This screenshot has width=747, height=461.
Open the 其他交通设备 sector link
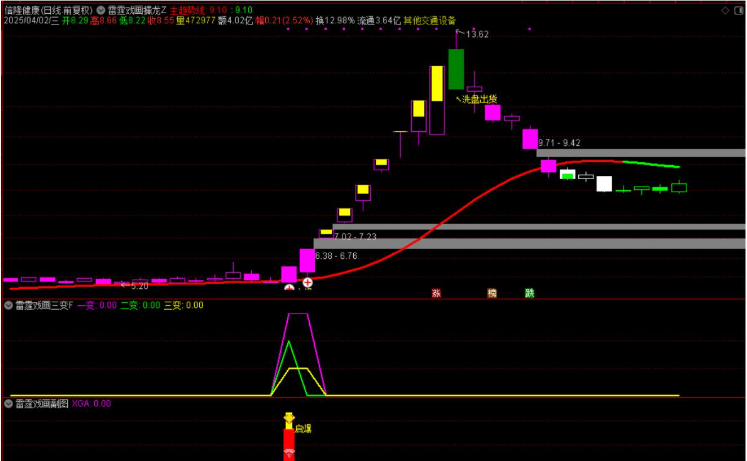431,20
